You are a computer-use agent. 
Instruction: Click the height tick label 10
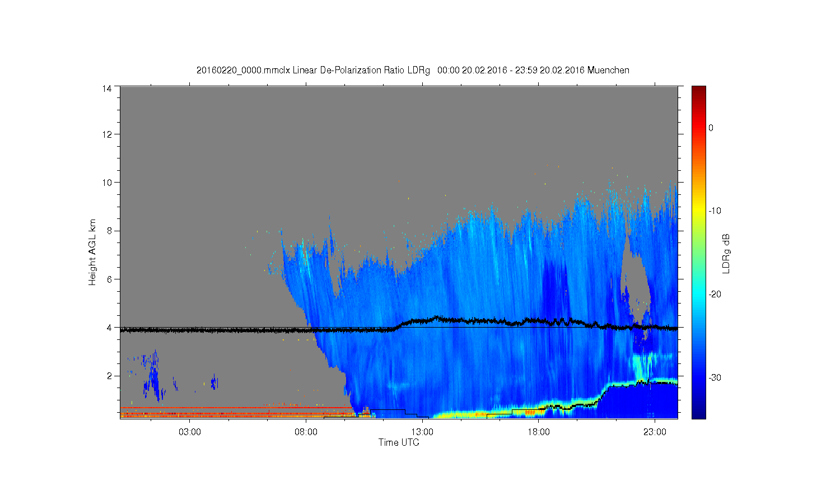(106, 182)
